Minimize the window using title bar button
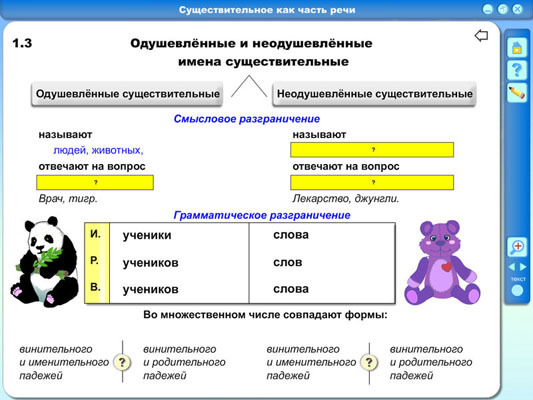This screenshot has height=400, width=533. point(487,9)
